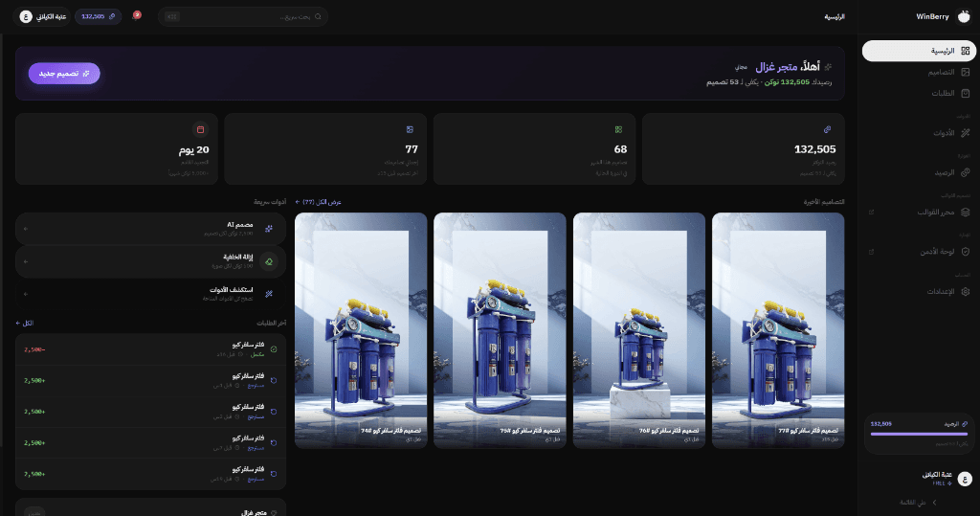Click balance progress bar in sidebar widget
980x516 pixels.
click(x=919, y=434)
